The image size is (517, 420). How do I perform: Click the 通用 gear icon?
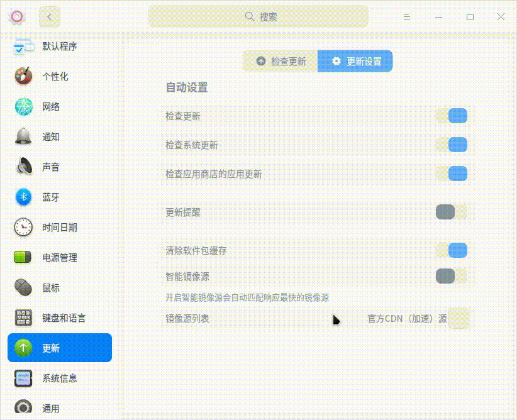23,407
